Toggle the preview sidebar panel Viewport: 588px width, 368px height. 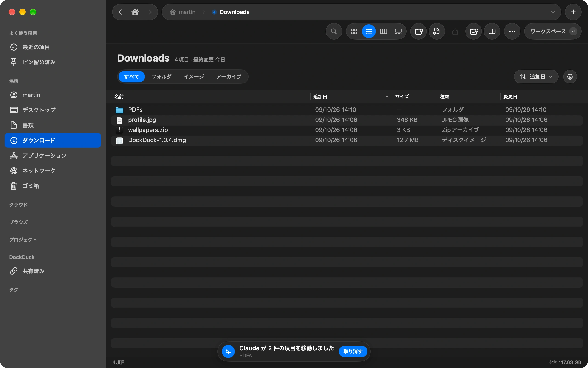pyautogui.click(x=492, y=32)
